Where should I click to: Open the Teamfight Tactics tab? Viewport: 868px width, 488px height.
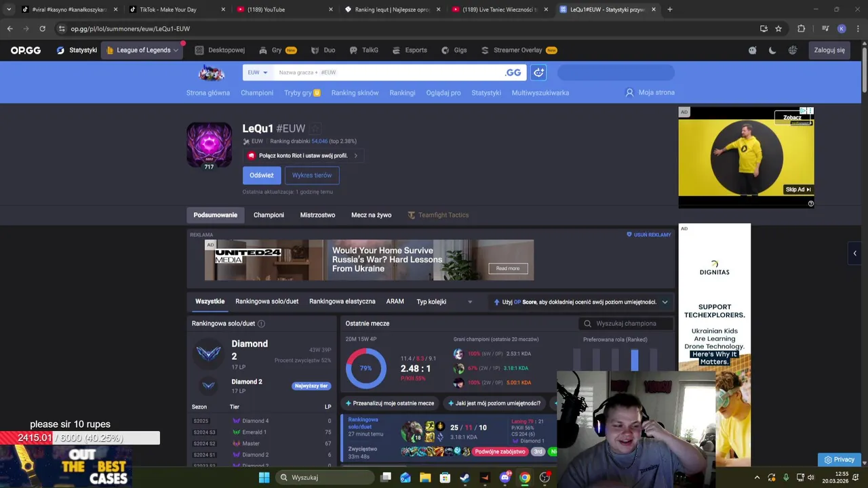(x=438, y=215)
